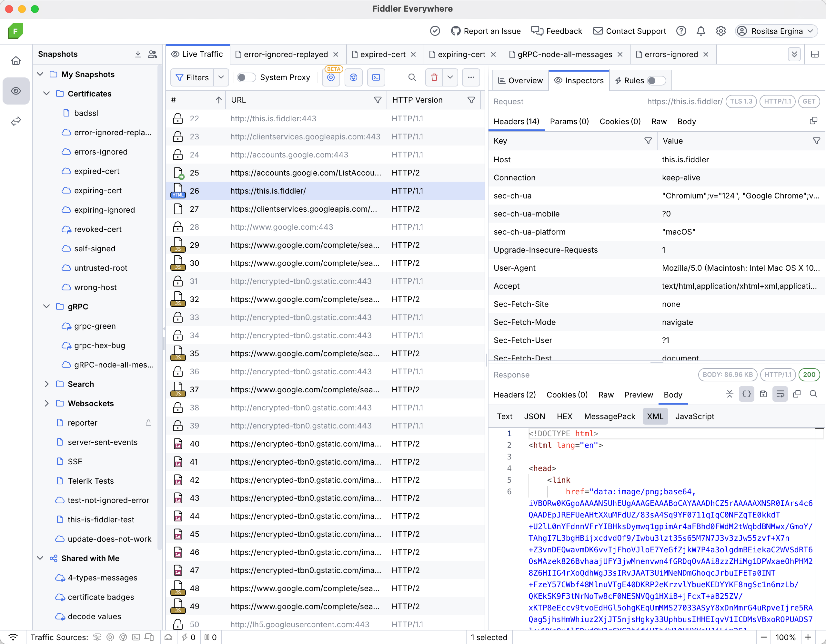Select the HEX body view tab

564,416
